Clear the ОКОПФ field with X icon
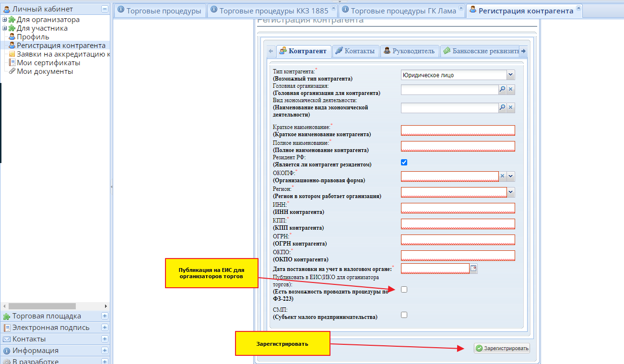The image size is (624, 364). [x=503, y=176]
